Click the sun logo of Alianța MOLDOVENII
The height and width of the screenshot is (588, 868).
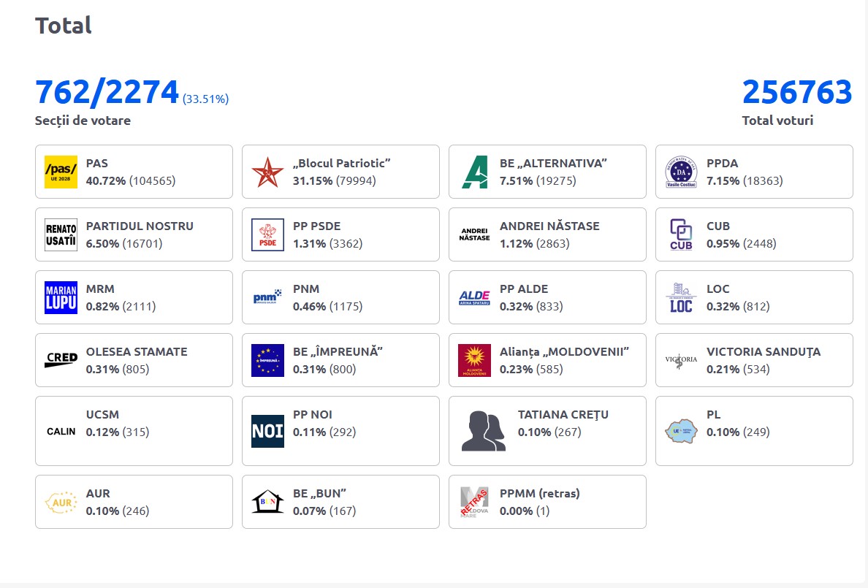pos(475,360)
